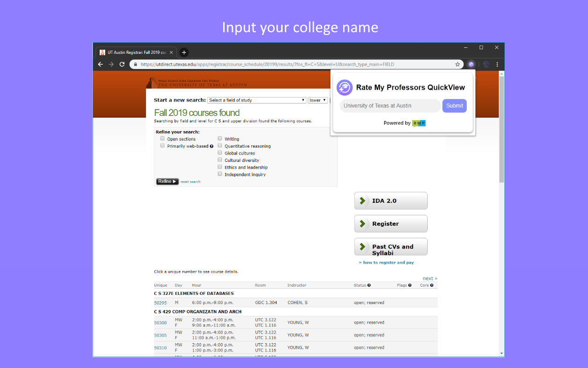
Task: Click the help icon next to Primarily web-based
Action: pos(212,146)
